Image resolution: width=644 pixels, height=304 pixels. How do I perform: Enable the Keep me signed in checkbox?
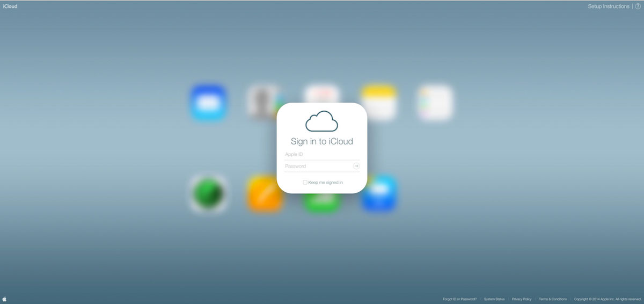305,183
